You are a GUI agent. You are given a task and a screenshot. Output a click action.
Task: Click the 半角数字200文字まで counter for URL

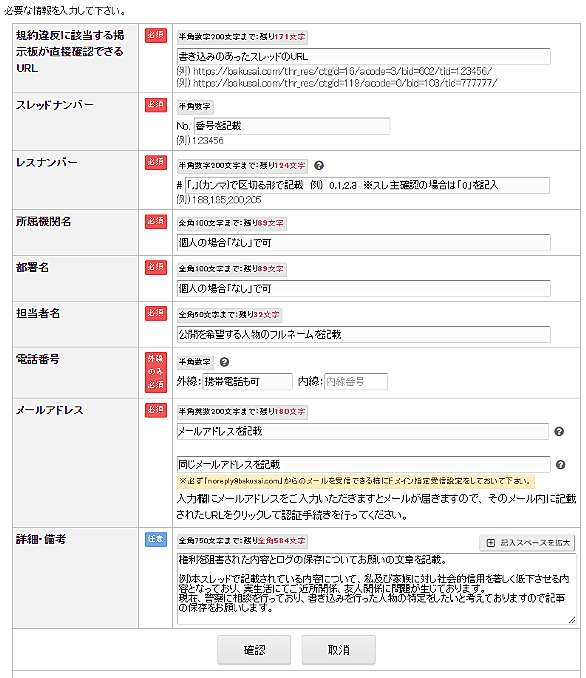pyautogui.click(x=242, y=37)
